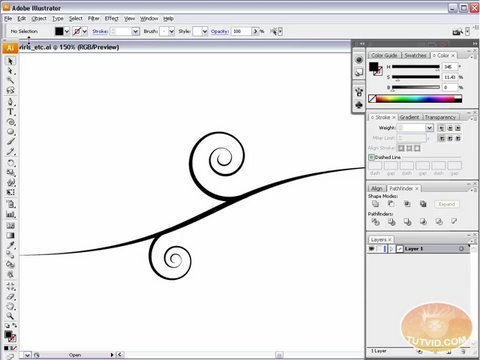Screen dimensions: 480x360
Task: Select the Pencil tool
Action: click(x=10, y=152)
